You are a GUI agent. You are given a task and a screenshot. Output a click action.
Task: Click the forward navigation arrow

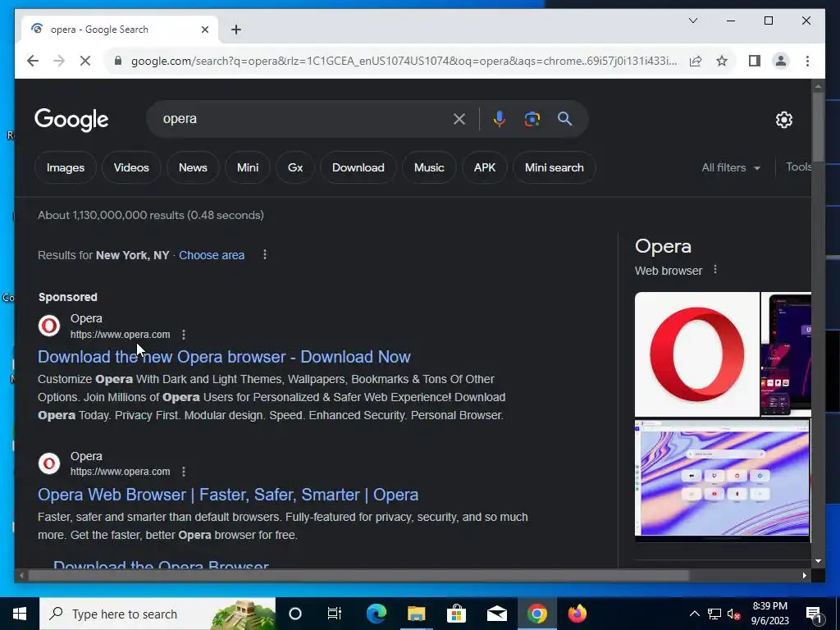pos(59,61)
